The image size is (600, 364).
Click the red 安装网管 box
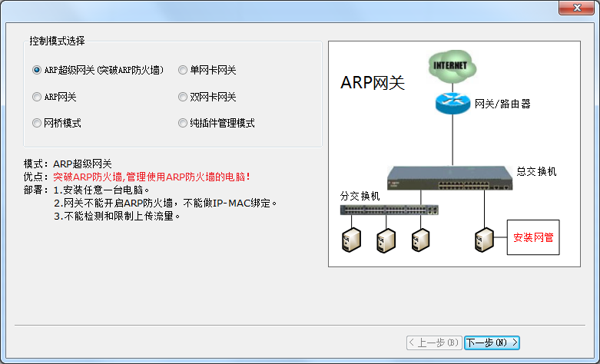pyautogui.click(x=533, y=237)
